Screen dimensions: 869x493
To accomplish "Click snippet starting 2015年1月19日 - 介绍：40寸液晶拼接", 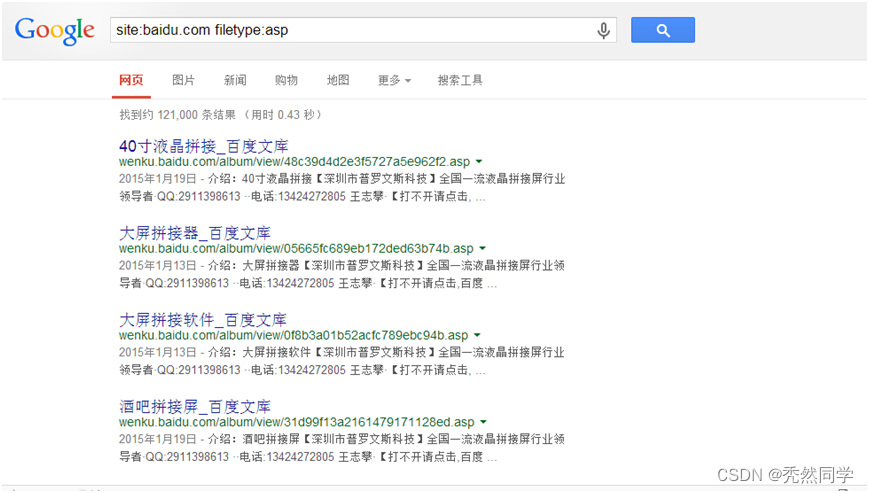I will [342, 188].
